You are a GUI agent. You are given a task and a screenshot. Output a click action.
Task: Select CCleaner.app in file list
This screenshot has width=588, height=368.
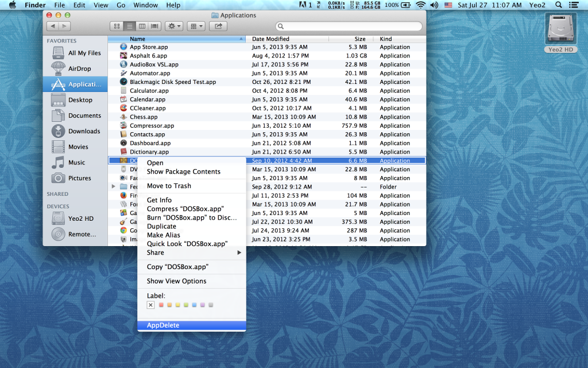click(267, 108)
